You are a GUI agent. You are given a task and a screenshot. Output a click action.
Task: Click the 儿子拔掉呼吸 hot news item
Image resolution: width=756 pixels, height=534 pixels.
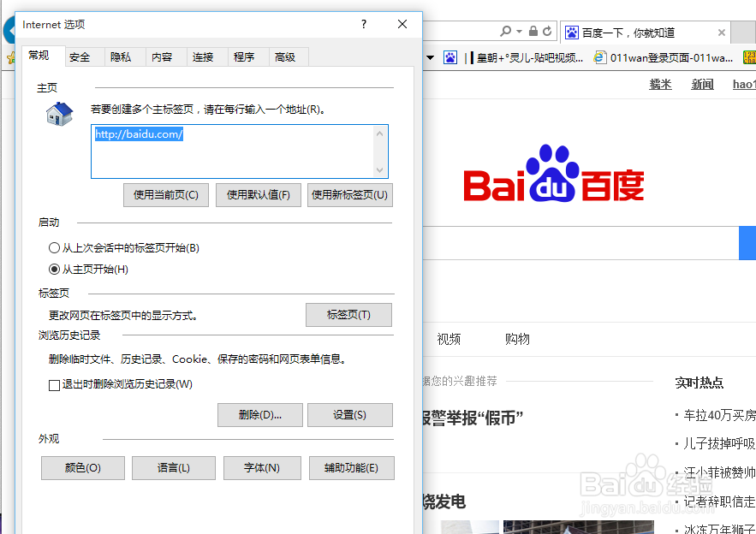[719, 443]
